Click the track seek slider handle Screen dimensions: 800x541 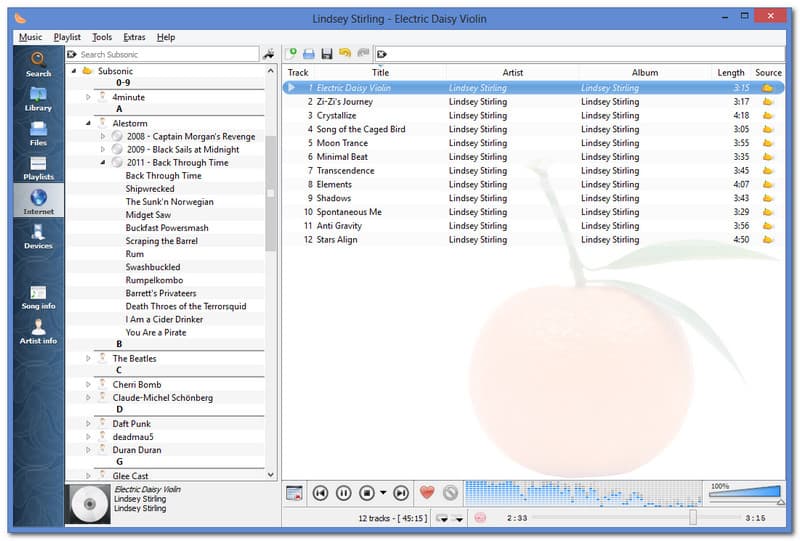pyautogui.click(x=693, y=518)
